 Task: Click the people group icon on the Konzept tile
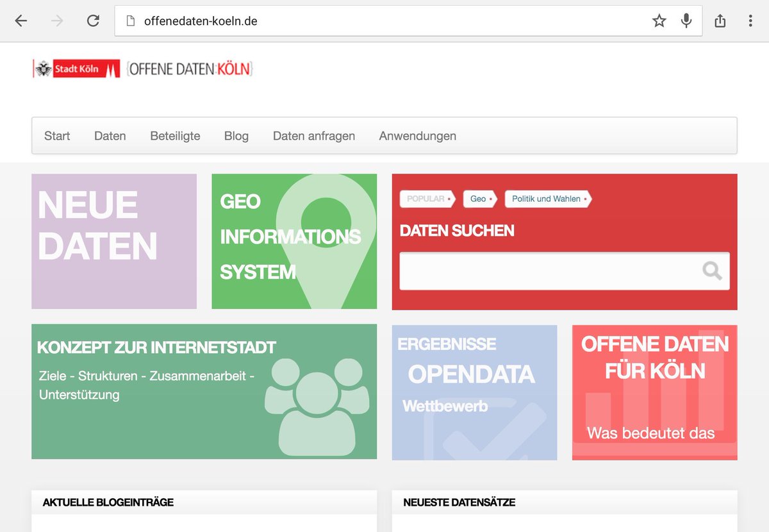pos(317,406)
